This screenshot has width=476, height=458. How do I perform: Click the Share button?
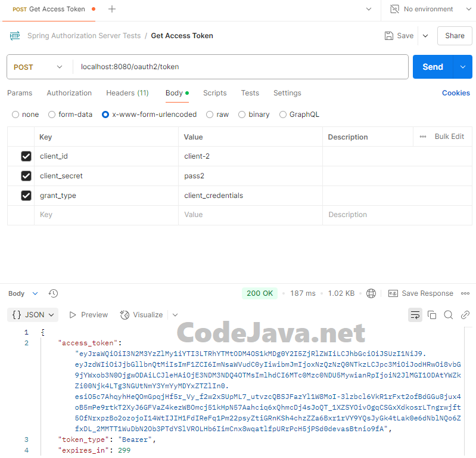point(455,36)
